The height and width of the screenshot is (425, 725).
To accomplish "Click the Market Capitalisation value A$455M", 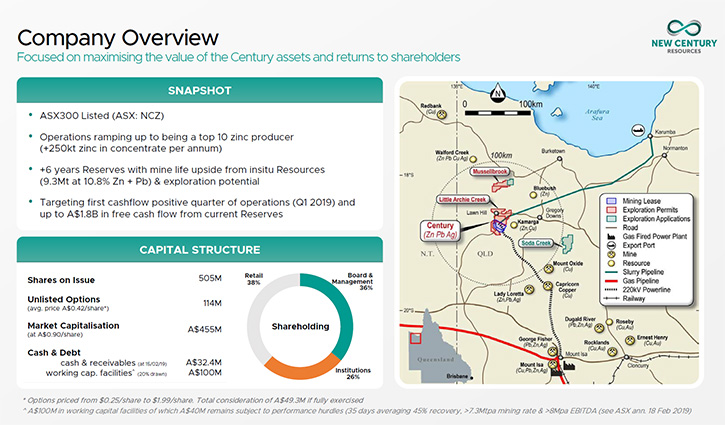I will pyautogui.click(x=204, y=329).
